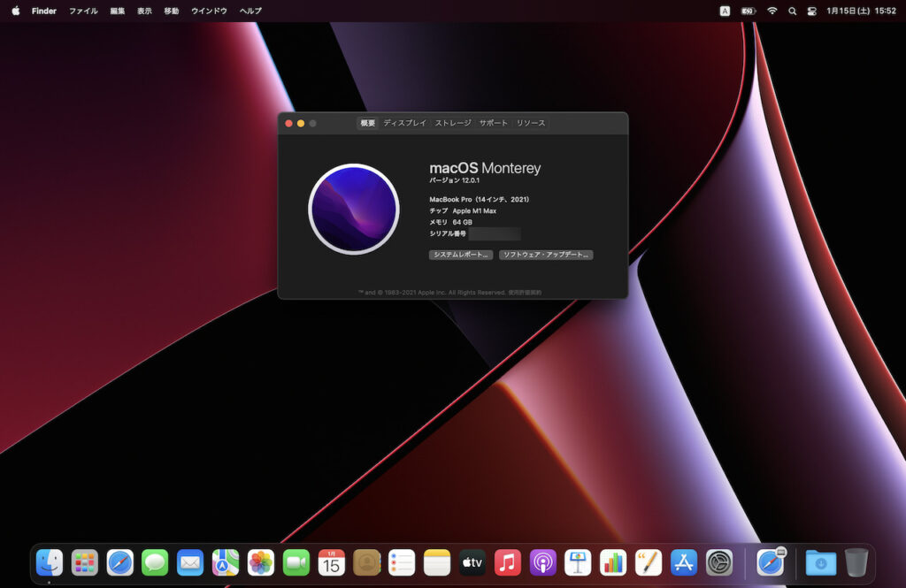Launch the Notes app
Viewport: 906px width, 588px height.
click(437, 562)
